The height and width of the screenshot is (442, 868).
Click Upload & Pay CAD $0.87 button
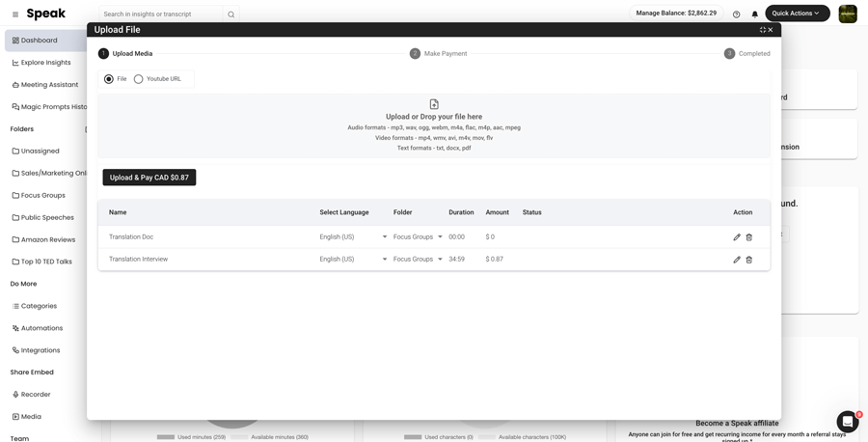[149, 178]
